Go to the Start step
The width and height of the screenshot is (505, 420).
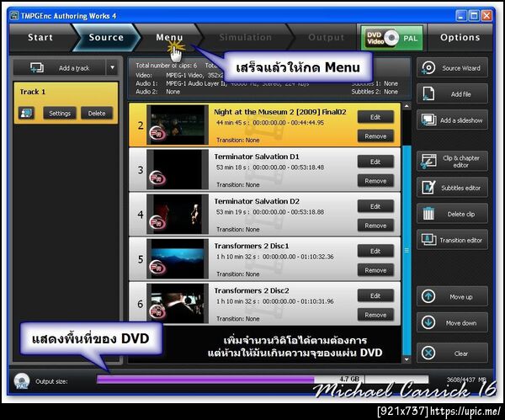[x=40, y=37]
